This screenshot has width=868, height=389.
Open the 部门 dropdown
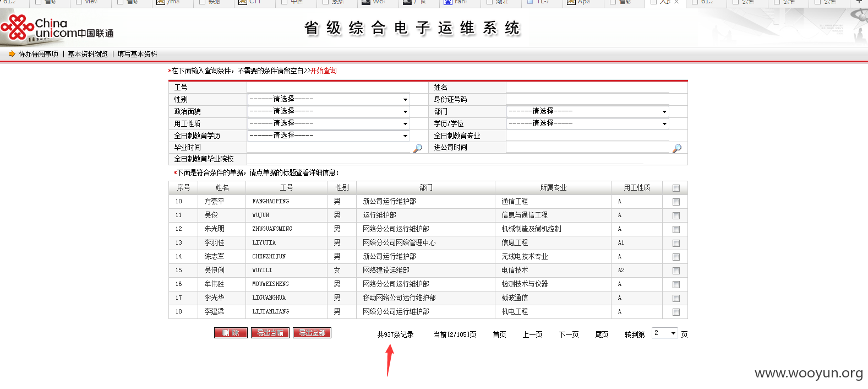[x=588, y=111]
